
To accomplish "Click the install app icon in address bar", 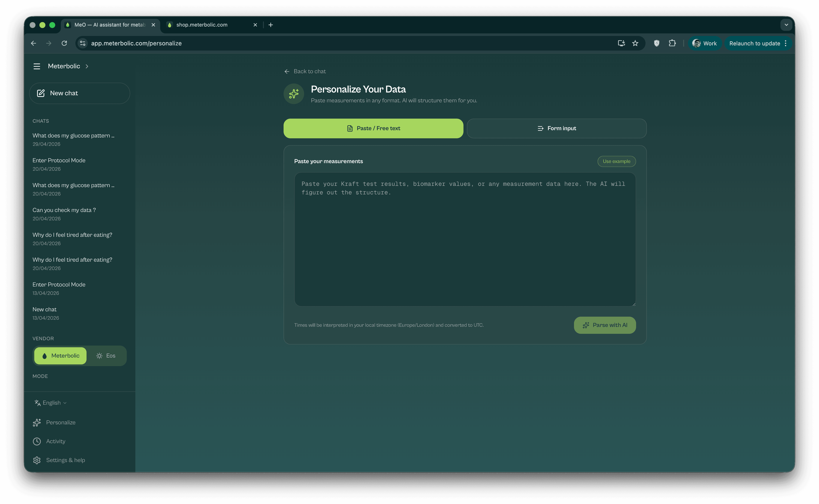I will [621, 43].
